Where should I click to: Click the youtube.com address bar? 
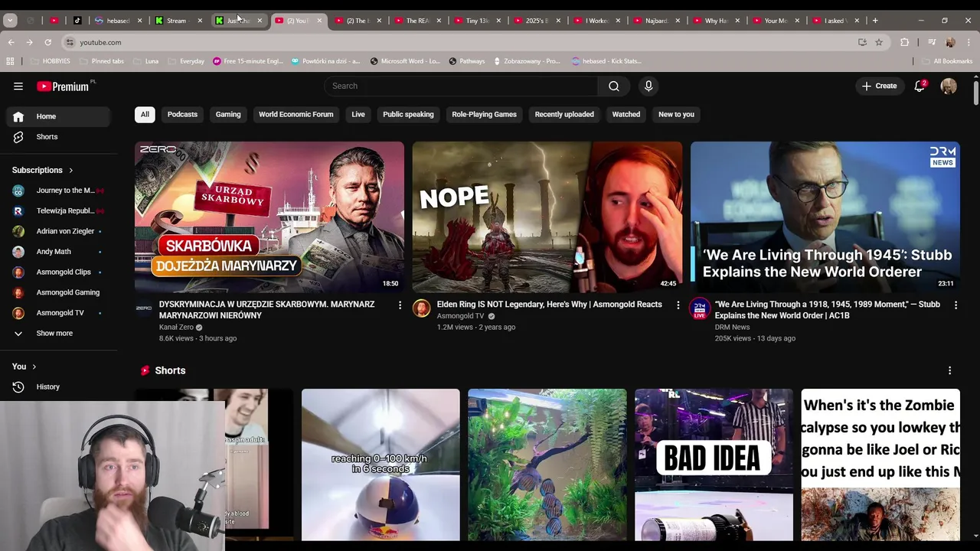(459, 42)
